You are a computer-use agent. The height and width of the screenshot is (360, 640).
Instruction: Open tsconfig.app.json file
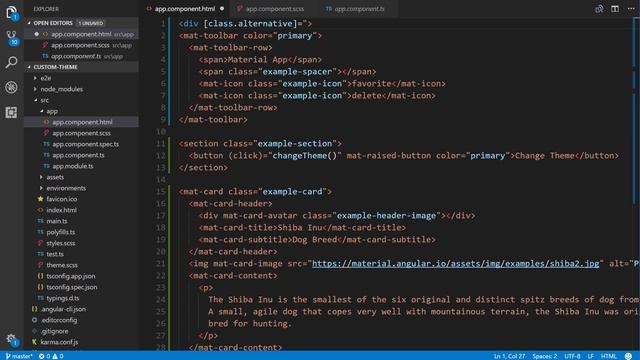coord(81,276)
